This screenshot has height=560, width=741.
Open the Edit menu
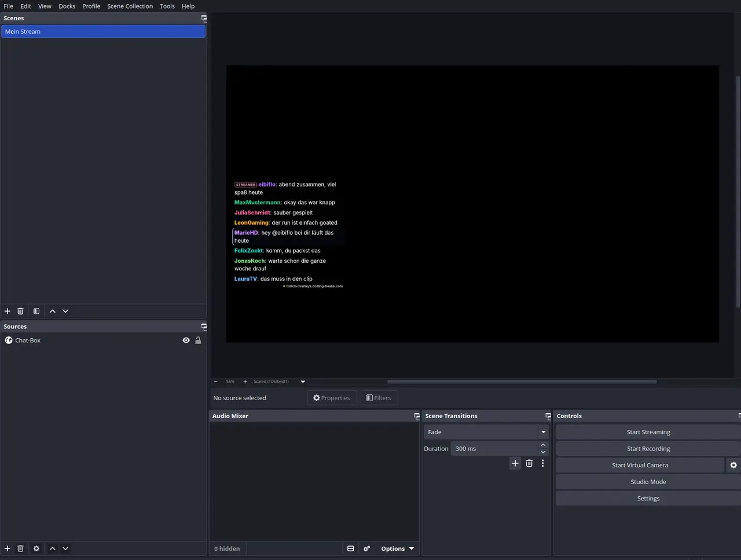click(x=25, y=6)
